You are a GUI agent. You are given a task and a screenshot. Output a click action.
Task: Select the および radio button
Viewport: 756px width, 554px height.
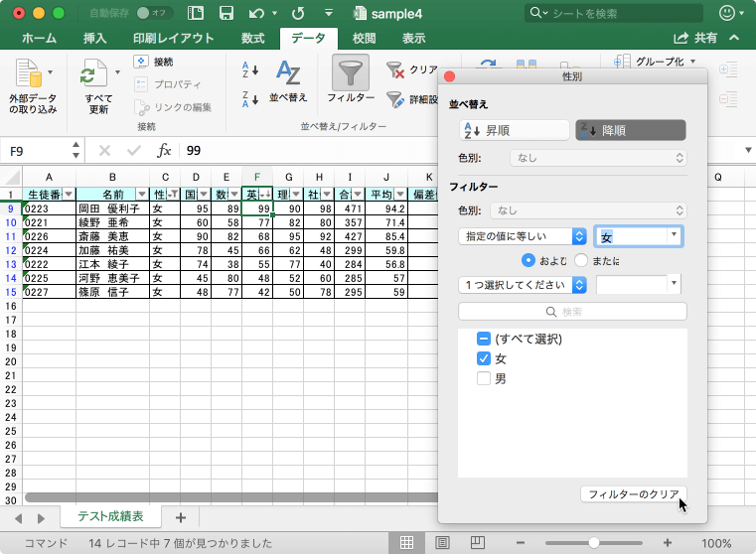pyautogui.click(x=529, y=260)
